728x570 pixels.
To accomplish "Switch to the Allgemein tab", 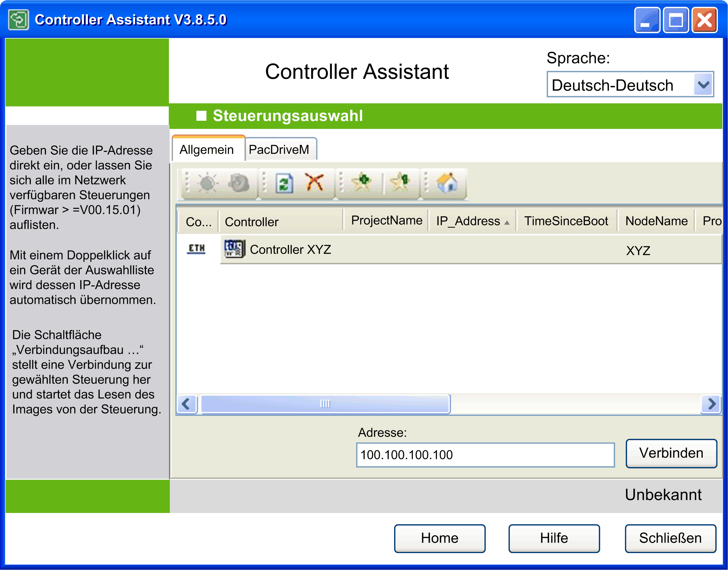I will tap(209, 149).
